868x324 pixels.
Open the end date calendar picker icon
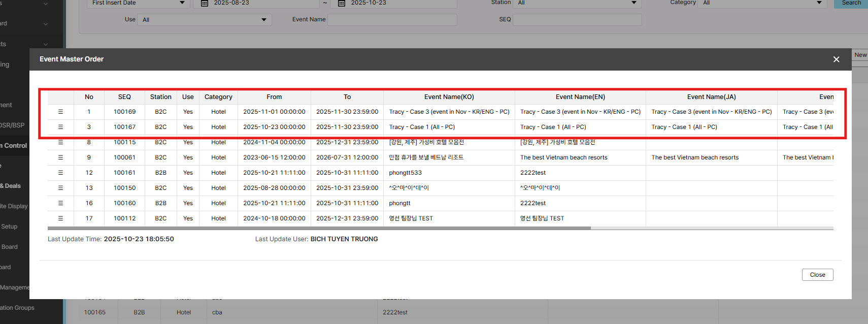click(x=342, y=3)
